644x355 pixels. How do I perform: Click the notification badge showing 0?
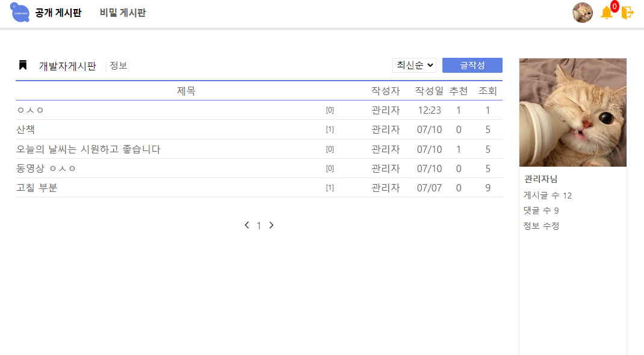613,6
